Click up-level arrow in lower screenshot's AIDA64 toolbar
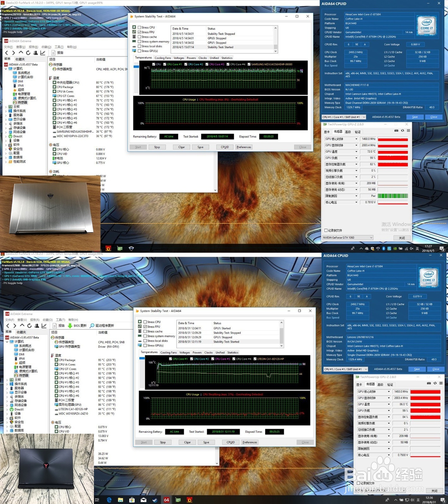This screenshot has height=504, width=448. 22,326
